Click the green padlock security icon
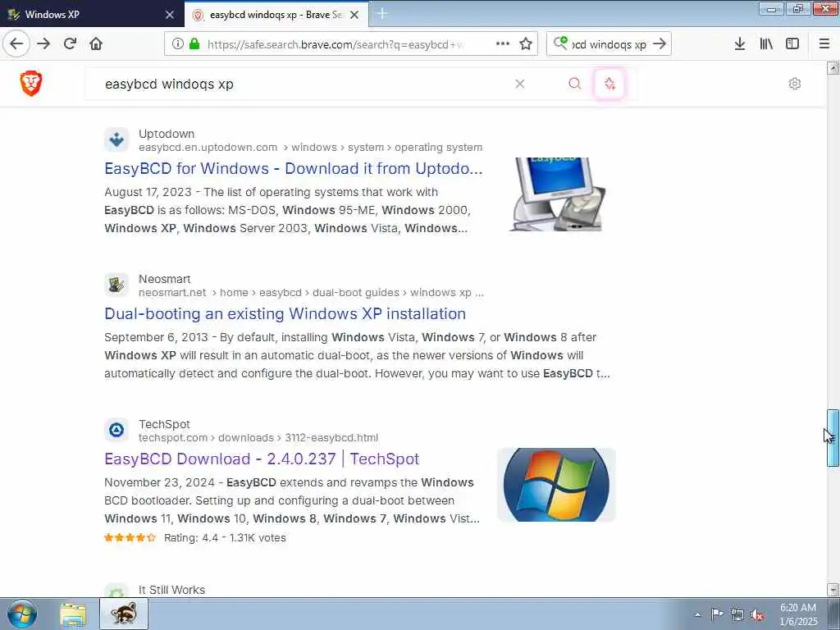 tap(194, 44)
